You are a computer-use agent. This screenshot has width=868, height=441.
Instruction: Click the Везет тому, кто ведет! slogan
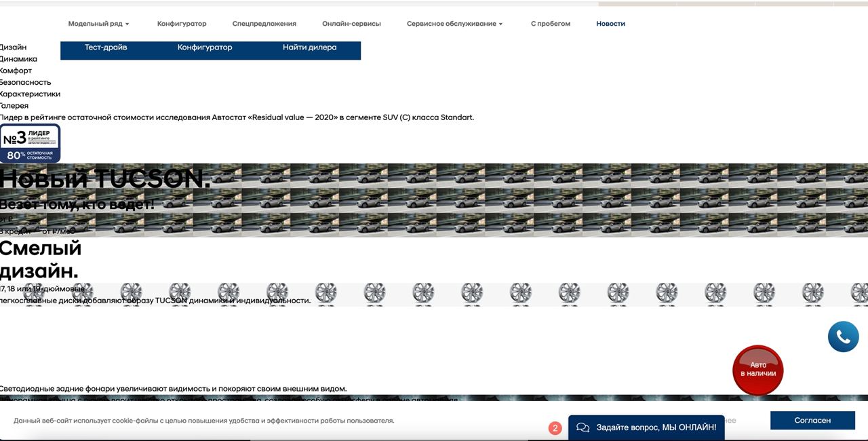tap(77, 204)
